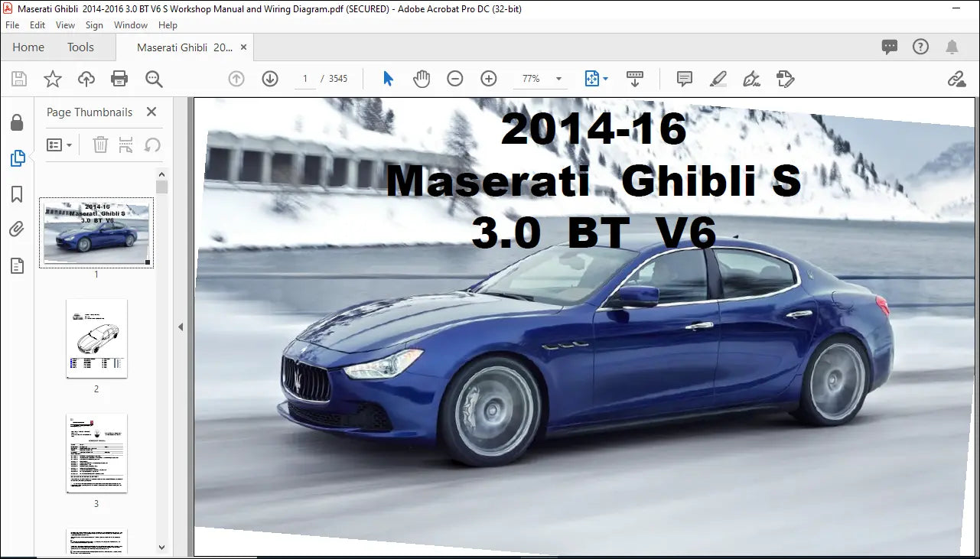The height and width of the screenshot is (559, 980).
Task: Close the Page Thumbnails panel
Action: pos(151,112)
